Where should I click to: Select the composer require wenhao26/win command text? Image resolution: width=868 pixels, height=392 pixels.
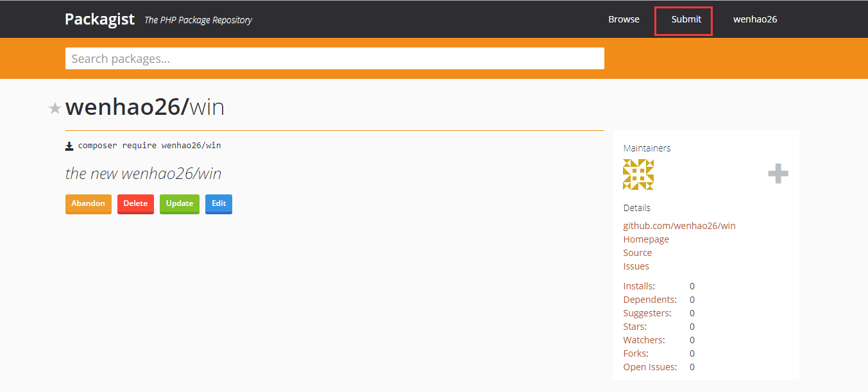[x=149, y=146]
